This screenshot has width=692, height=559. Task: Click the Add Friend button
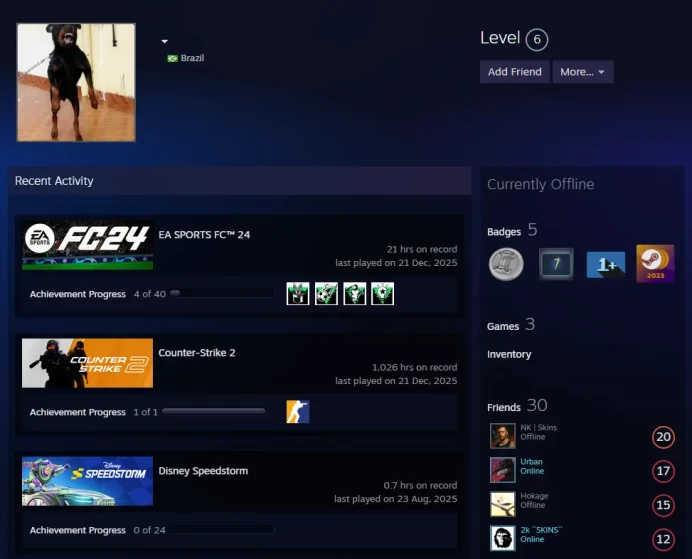515,72
